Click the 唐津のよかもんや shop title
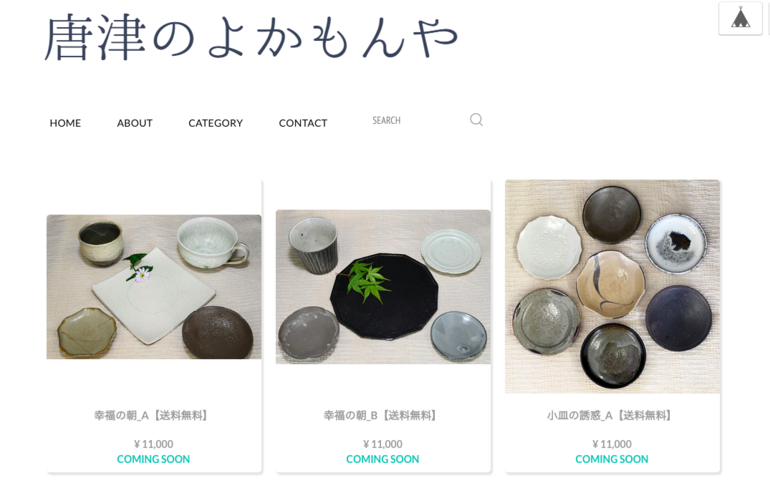The image size is (770, 483). pyautogui.click(x=251, y=38)
